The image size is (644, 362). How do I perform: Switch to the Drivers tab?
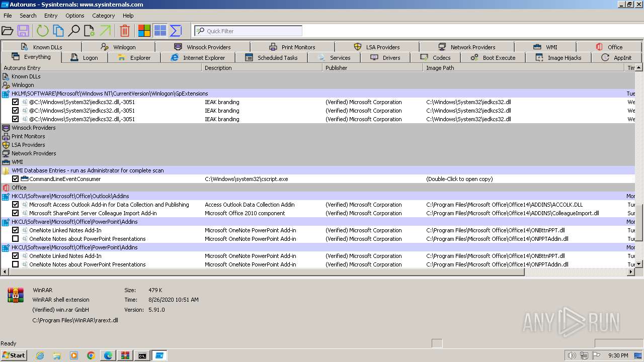(x=386, y=58)
